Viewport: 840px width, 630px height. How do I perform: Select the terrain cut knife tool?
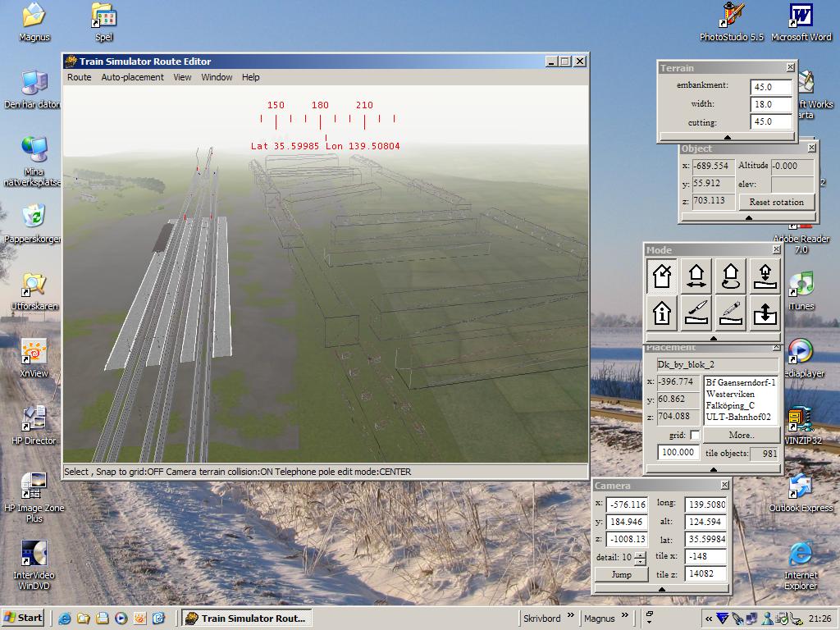(696, 313)
